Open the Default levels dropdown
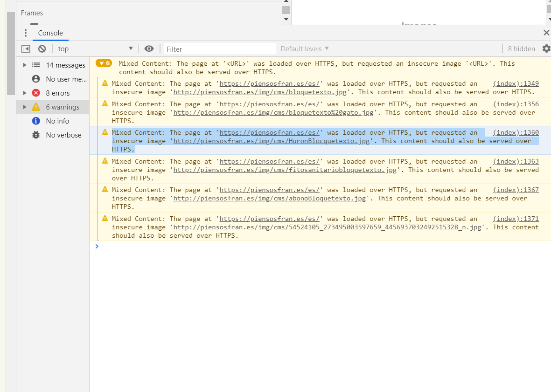551x392 pixels. pyautogui.click(x=304, y=49)
